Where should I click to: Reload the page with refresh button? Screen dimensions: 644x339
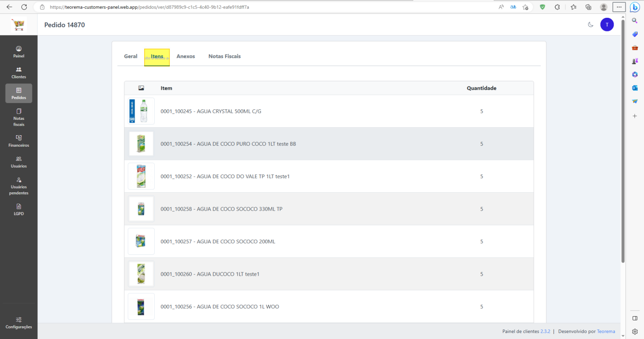tap(24, 7)
